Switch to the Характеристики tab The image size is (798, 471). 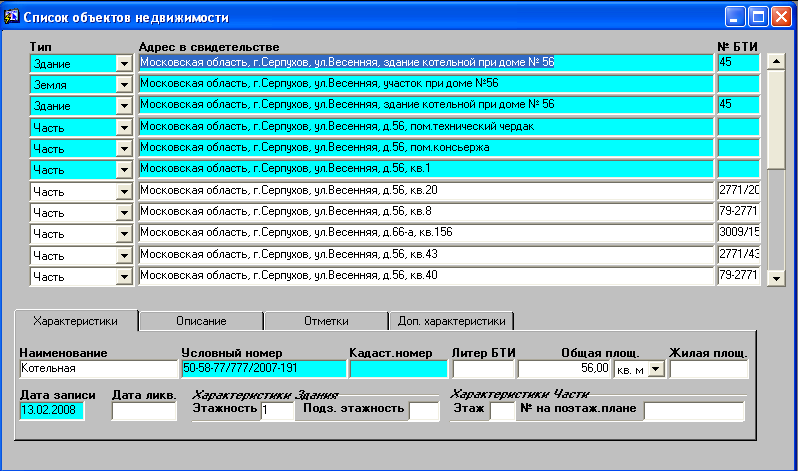point(76,321)
